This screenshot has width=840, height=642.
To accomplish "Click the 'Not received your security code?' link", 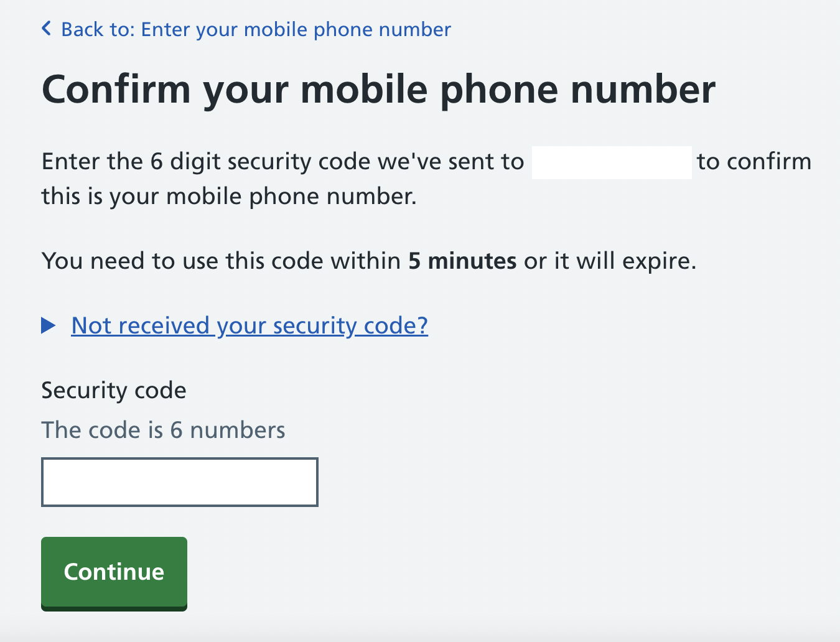I will pyautogui.click(x=249, y=325).
